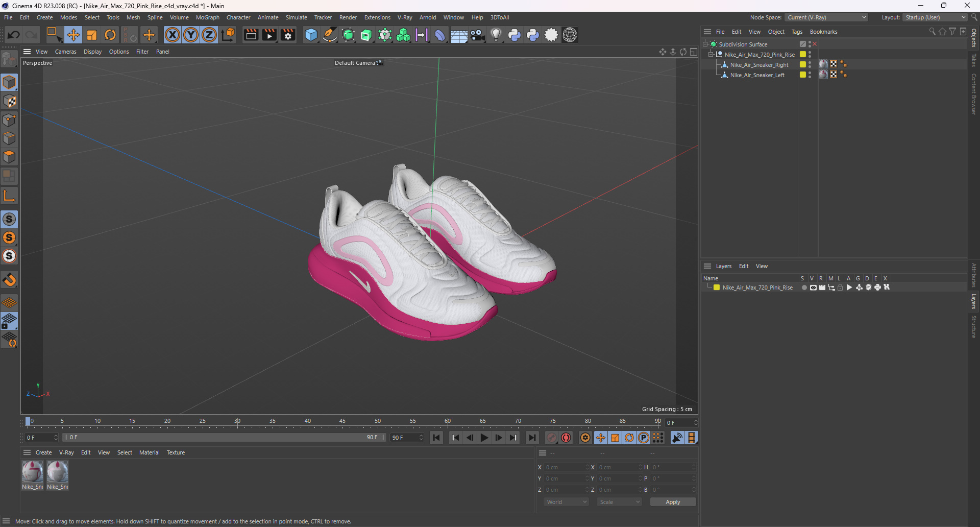Open Edit Render Settings gear icon
This screenshot has width=980, height=527.
(288, 35)
